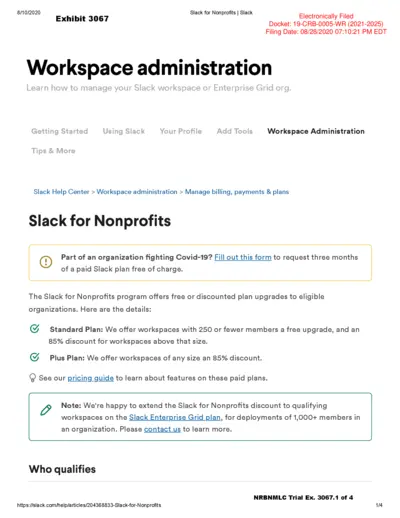The height and width of the screenshot is (518, 400).
Task: Click the 'Slack for Nonprofits | Slack' page header title
Action: [x=221, y=13]
